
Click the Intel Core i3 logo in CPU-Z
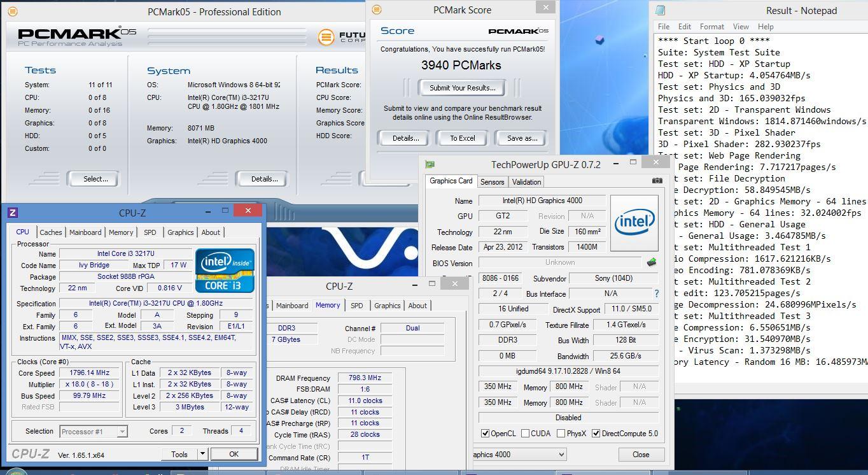point(225,271)
